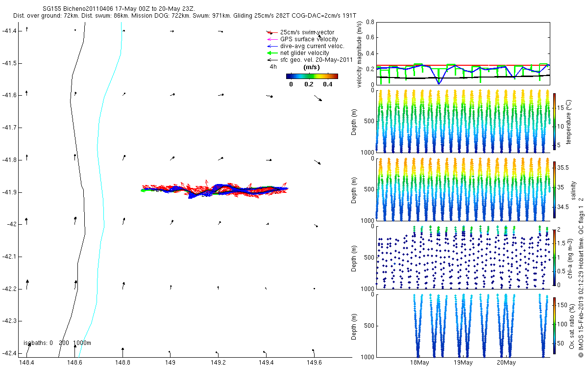Click the red swim vector legend arrow
The image size is (588, 368).
pyautogui.click(x=271, y=32)
